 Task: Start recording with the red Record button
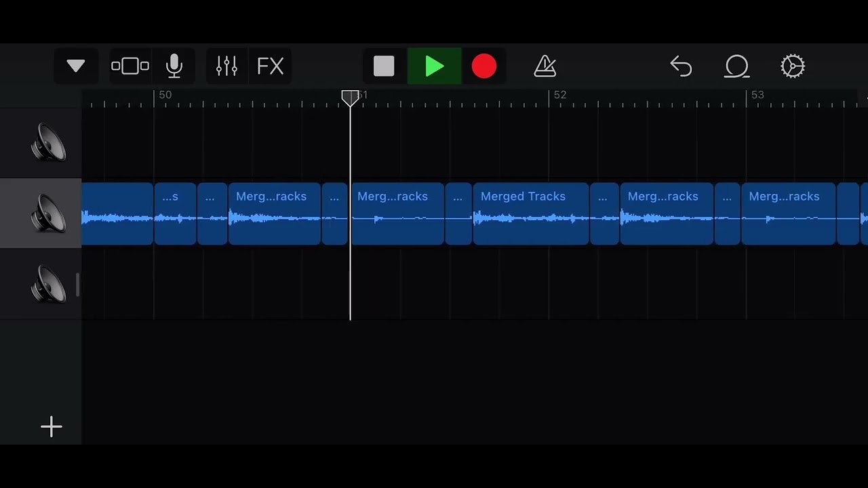point(484,66)
